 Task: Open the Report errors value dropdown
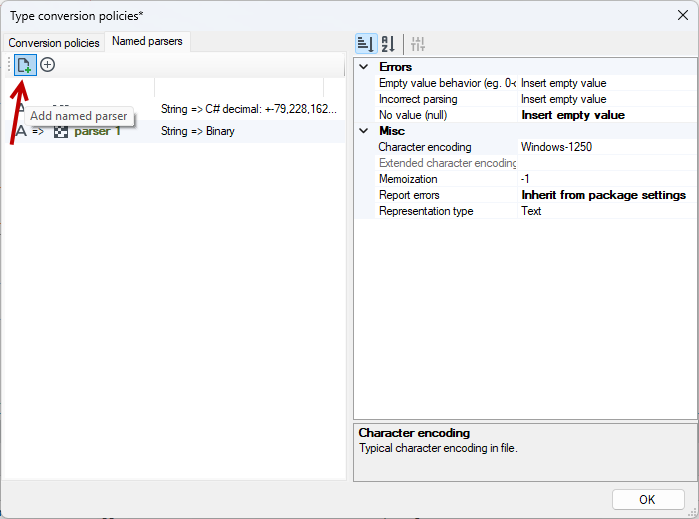pos(607,195)
